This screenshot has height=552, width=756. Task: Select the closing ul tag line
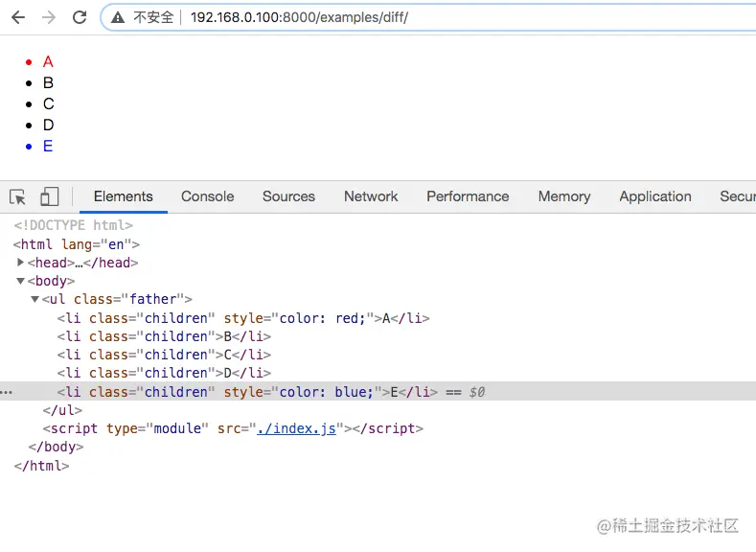point(62,410)
